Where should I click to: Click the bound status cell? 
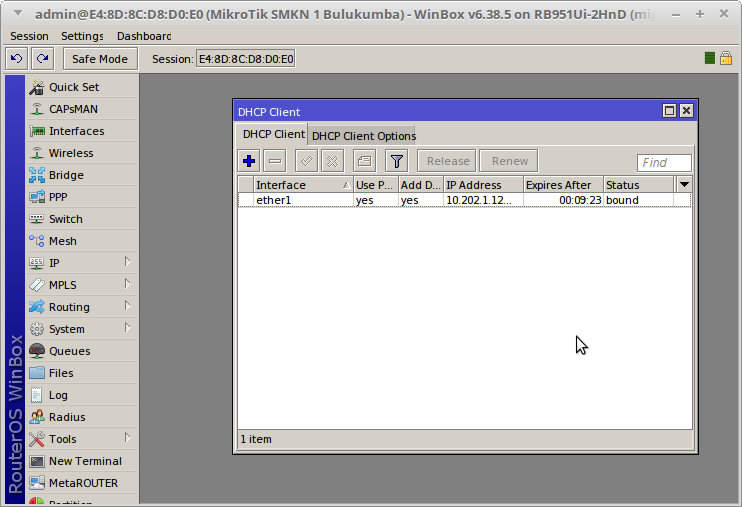pyautogui.click(x=638, y=200)
